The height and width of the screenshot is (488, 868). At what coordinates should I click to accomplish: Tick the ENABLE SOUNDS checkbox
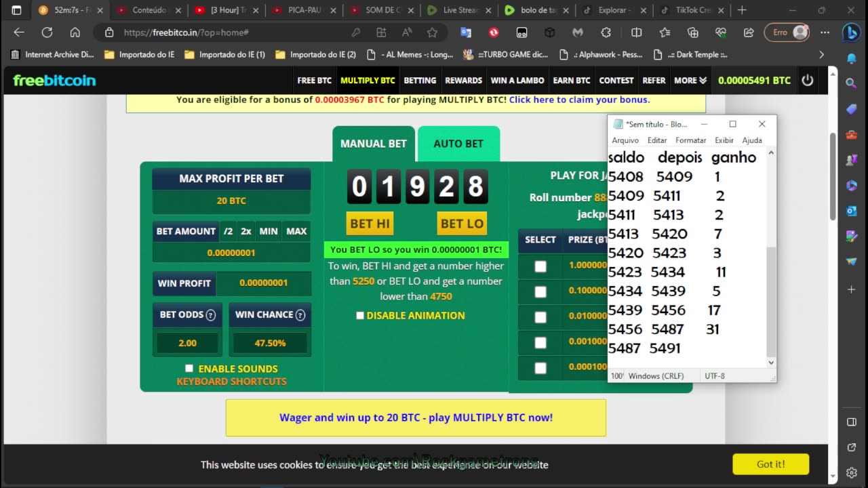click(189, 368)
